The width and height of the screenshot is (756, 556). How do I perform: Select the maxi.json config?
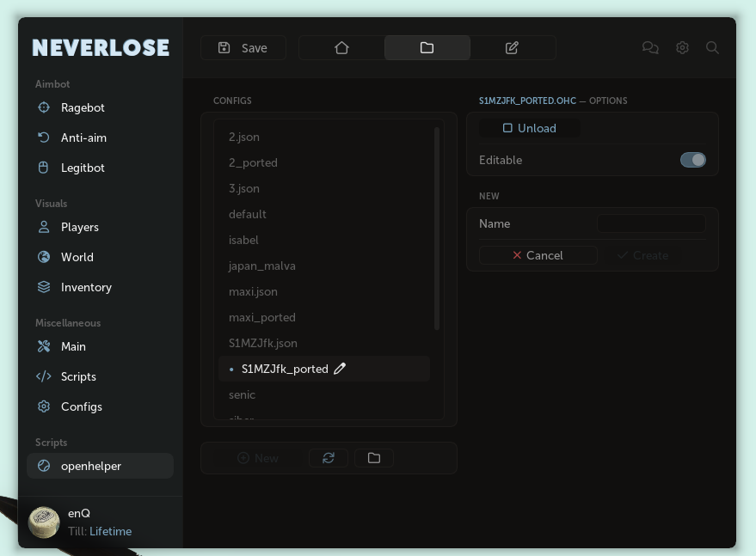324,291
